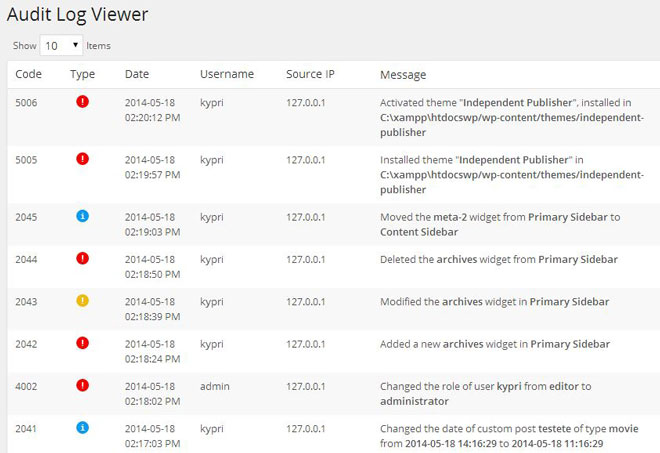
Task: Click the Message column header
Action: click(403, 75)
